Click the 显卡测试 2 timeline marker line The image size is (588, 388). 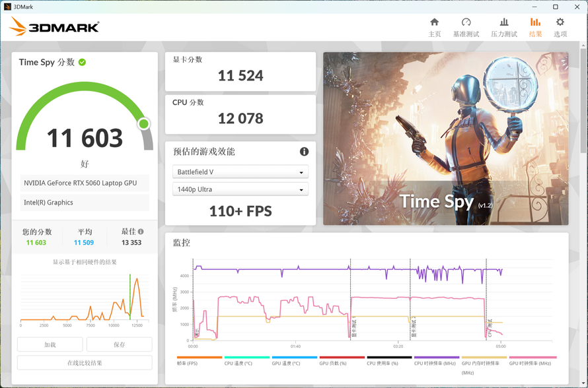pyautogui.click(x=410, y=300)
